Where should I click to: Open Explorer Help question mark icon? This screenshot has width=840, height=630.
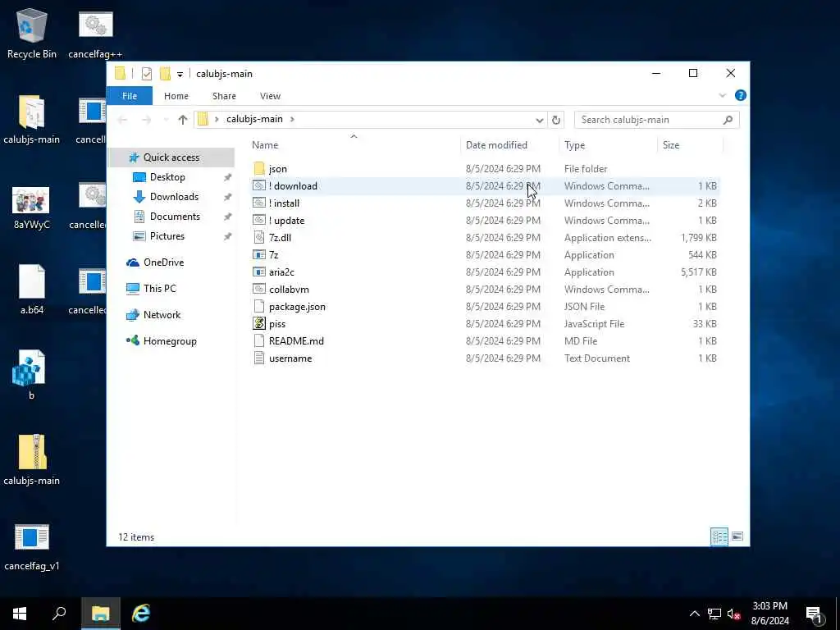[x=741, y=95]
